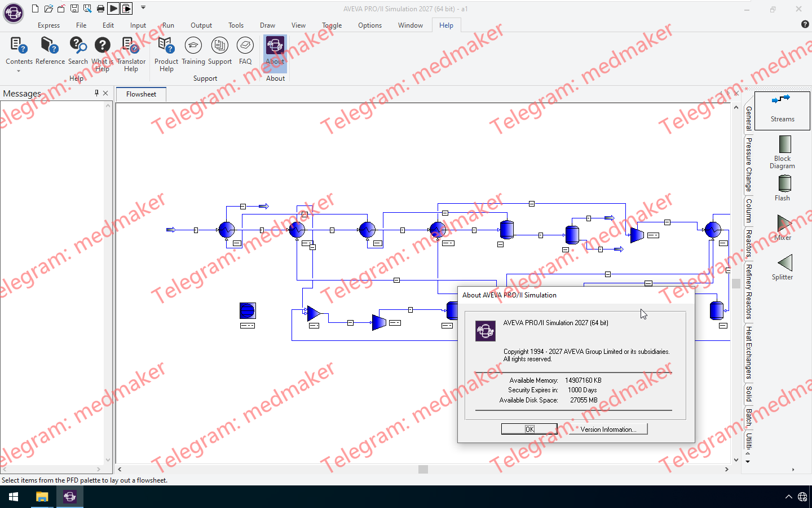Switch to the Pressure Change palette tab
812x508 pixels.
748,164
